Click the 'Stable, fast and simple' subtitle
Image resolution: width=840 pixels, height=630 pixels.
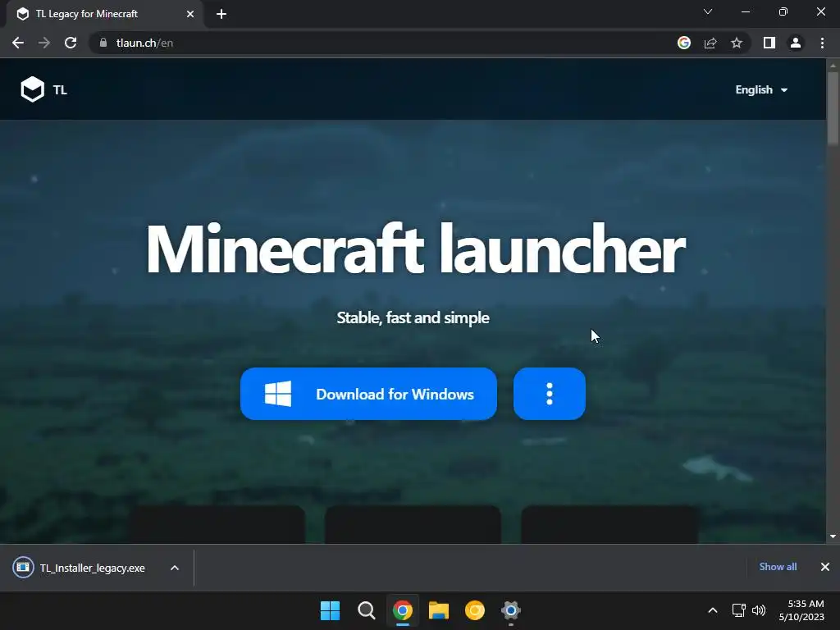[x=413, y=317]
